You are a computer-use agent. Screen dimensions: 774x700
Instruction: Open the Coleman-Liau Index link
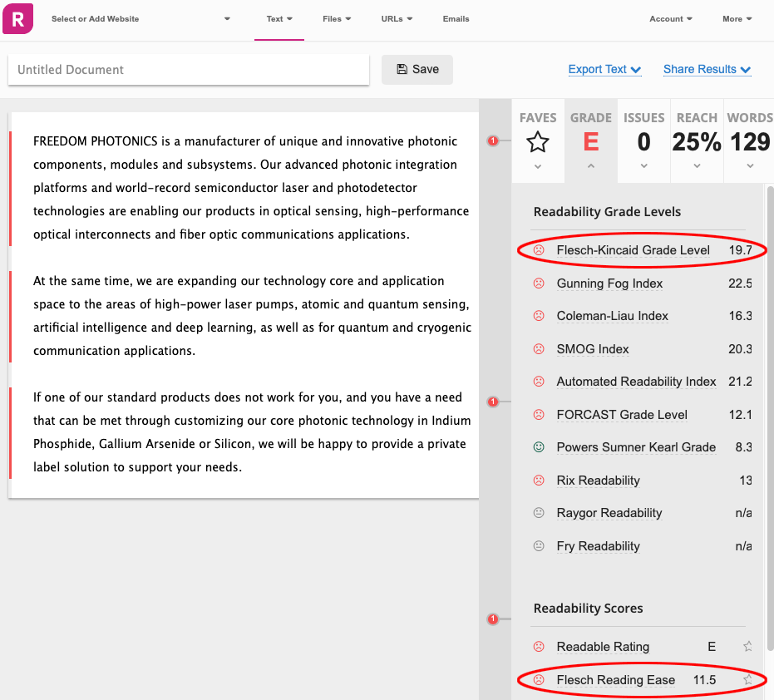[612, 316]
